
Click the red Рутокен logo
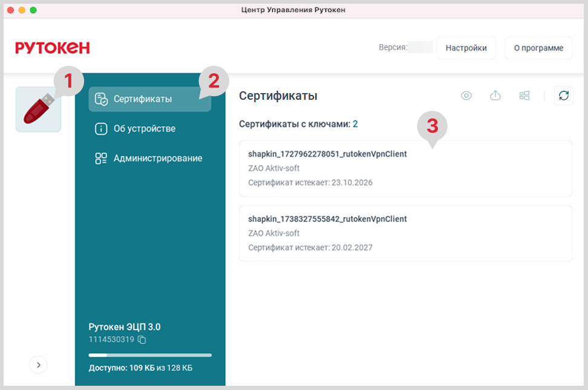53,48
